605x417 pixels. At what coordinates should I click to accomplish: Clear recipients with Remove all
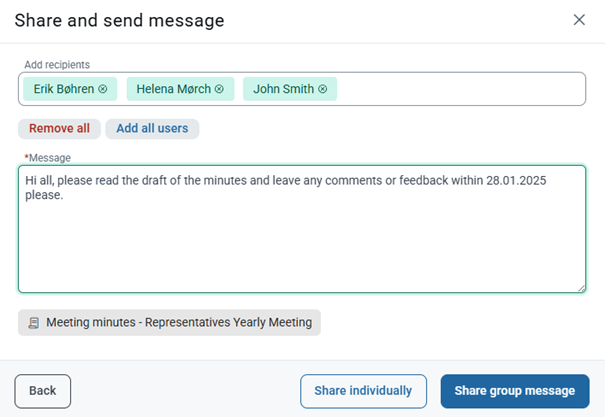click(x=59, y=128)
